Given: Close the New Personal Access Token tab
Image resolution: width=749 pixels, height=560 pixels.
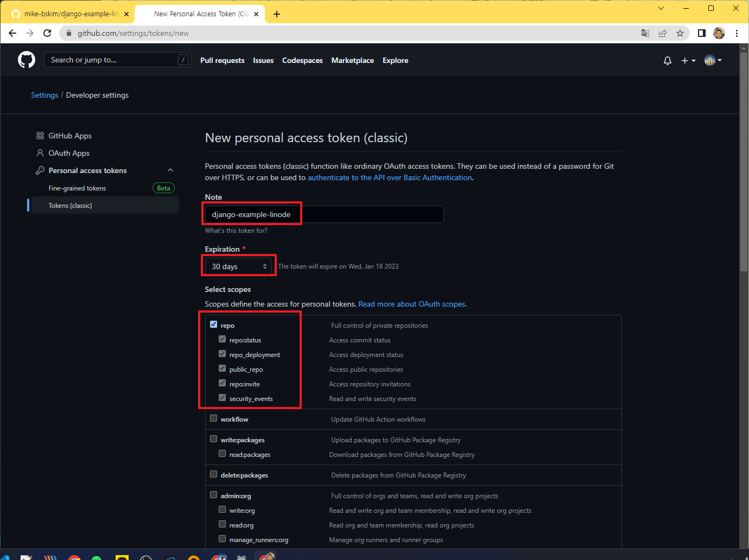Looking at the screenshot, I should 256,14.
